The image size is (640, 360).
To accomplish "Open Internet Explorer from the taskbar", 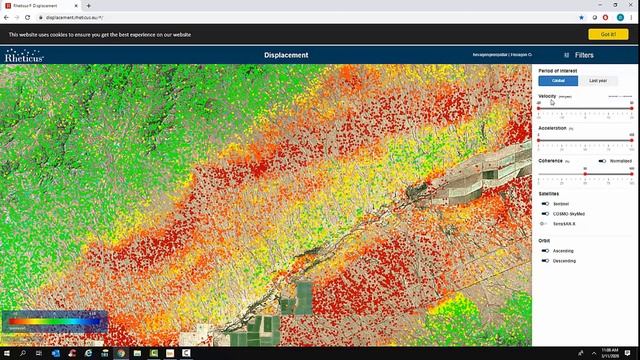I will [x=88, y=353].
